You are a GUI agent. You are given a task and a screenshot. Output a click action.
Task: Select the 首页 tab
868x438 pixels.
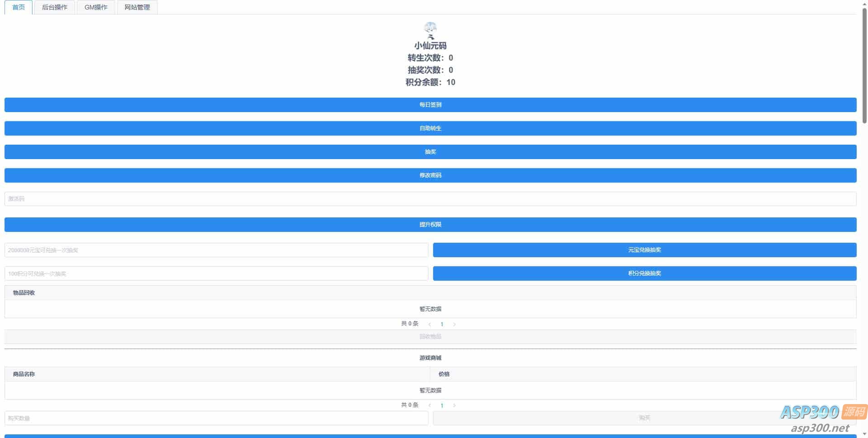[x=19, y=7]
